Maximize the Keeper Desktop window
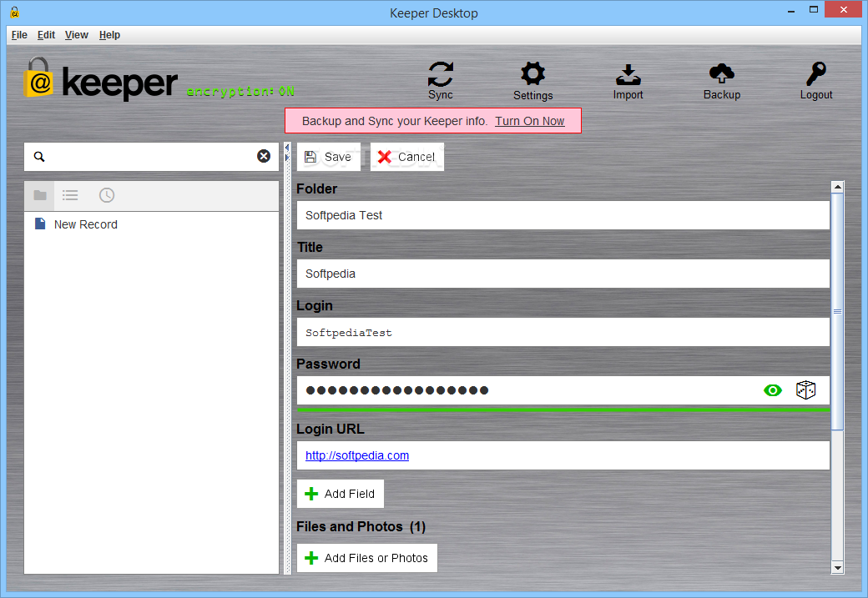This screenshot has width=868, height=598. coord(813,9)
